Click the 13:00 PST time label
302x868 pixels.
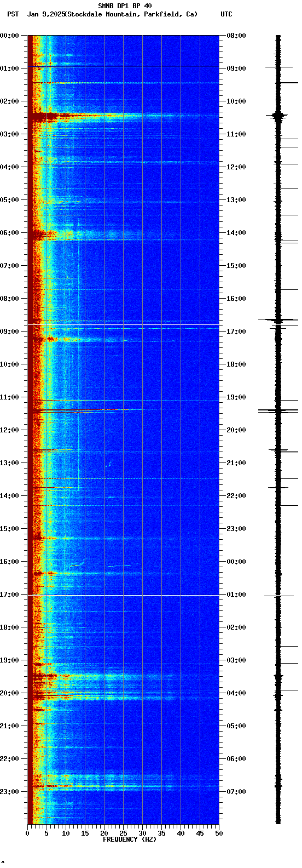point(9,463)
